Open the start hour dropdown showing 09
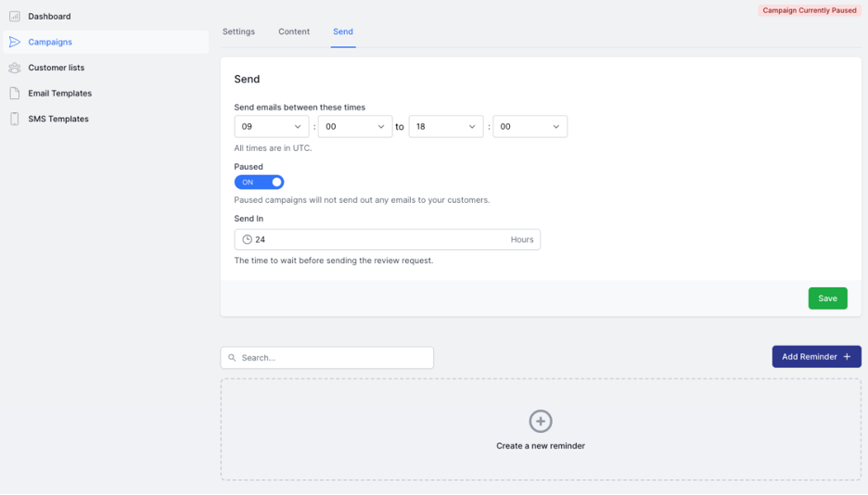This screenshot has height=495, width=868. pos(272,126)
